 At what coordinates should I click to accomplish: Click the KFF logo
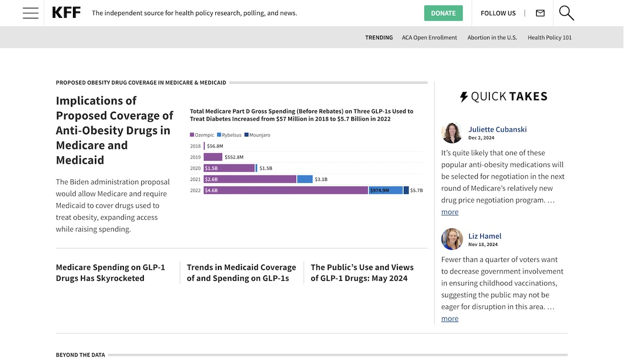click(66, 13)
